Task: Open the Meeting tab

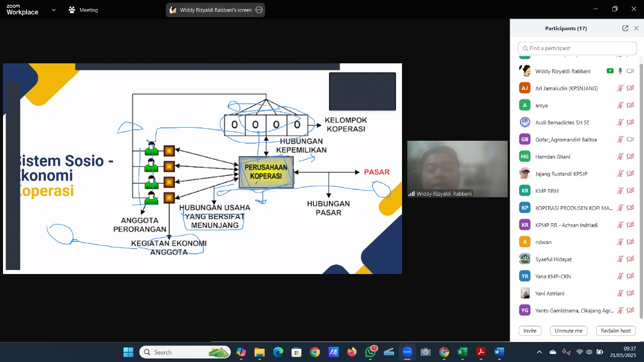Action: click(x=83, y=10)
